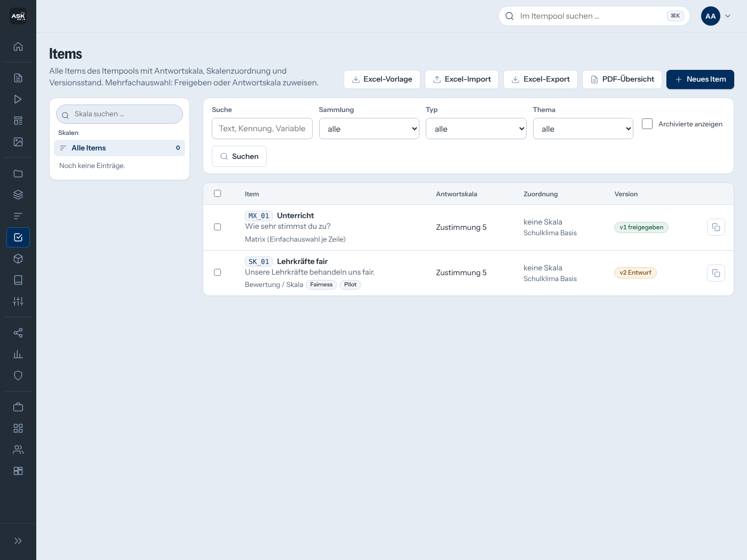
Task: Open the home icon in the sidebar
Action: [x=18, y=46]
